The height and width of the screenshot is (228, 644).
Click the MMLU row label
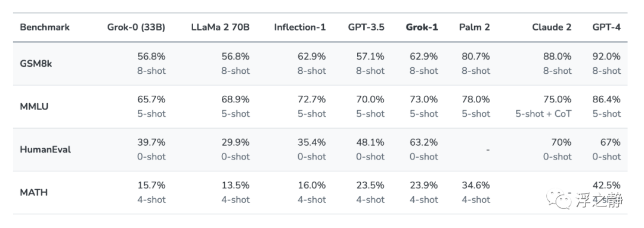pyautogui.click(x=34, y=107)
